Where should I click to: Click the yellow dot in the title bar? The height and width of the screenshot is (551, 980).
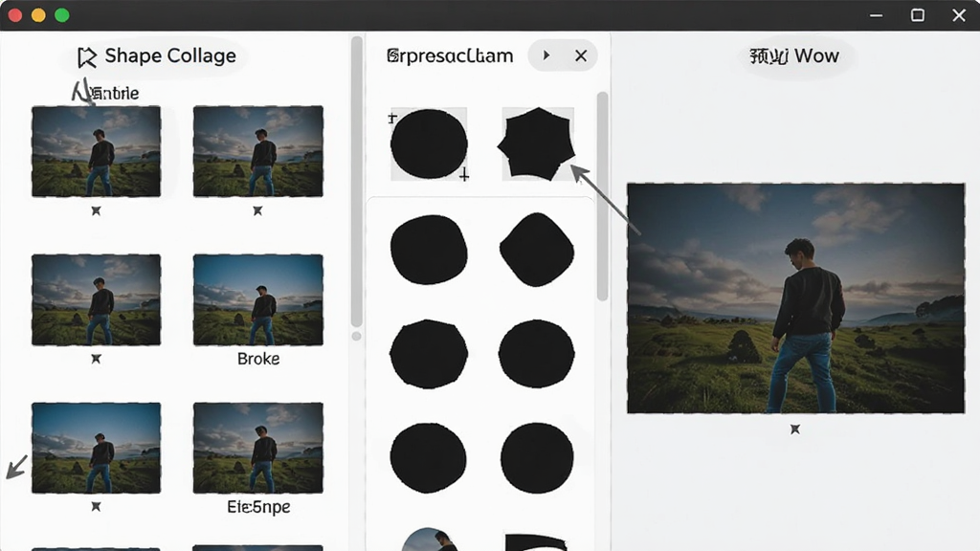coord(38,15)
